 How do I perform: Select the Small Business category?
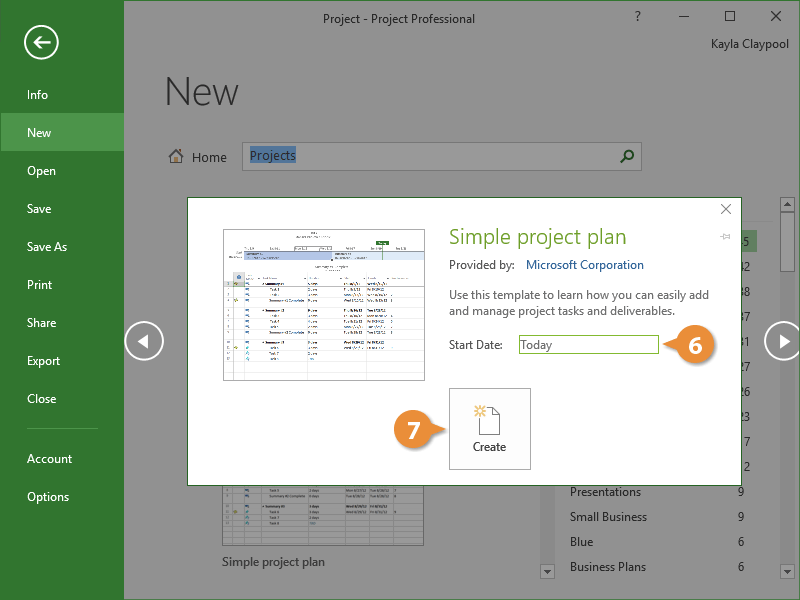(x=608, y=517)
